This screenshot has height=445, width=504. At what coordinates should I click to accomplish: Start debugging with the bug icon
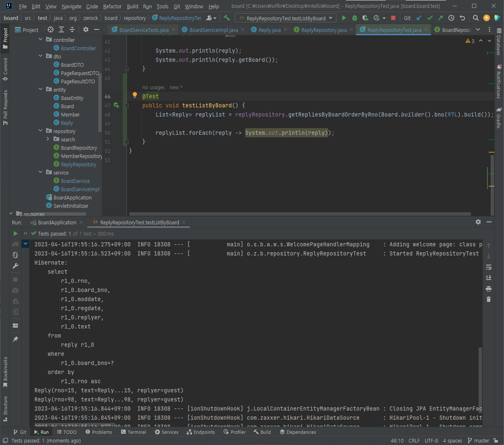(x=354, y=18)
